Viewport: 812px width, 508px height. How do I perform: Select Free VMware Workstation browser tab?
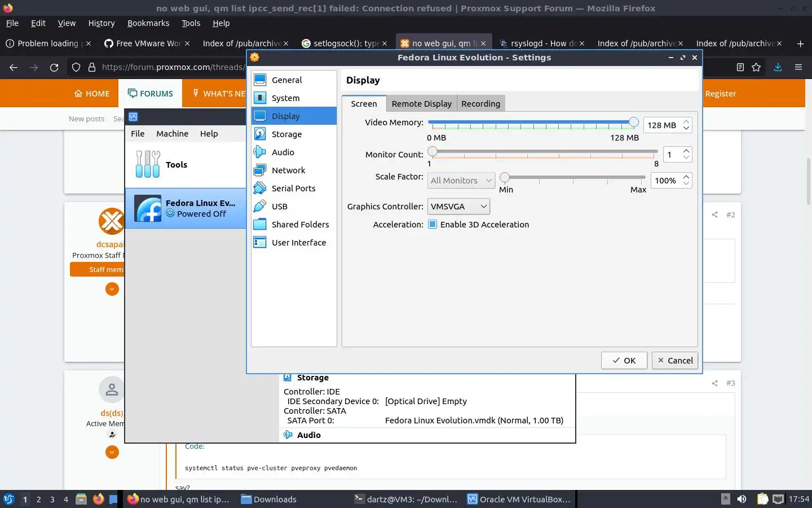tap(147, 43)
